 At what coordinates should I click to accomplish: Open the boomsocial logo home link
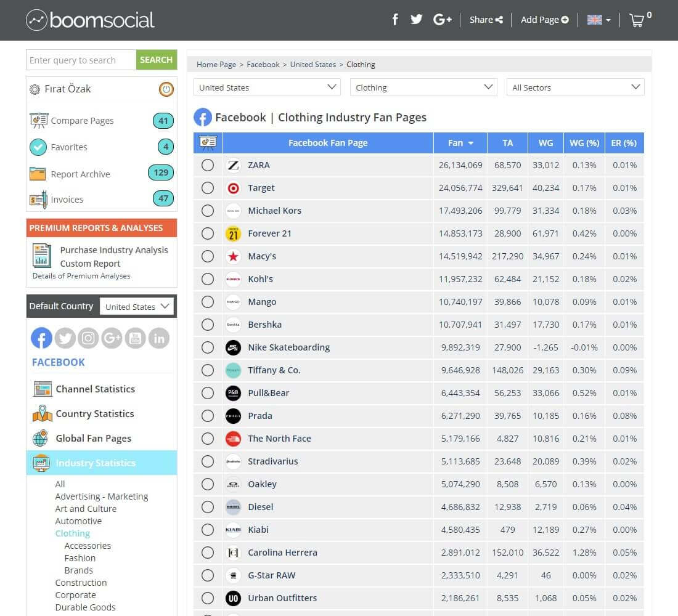click(90, 20)
